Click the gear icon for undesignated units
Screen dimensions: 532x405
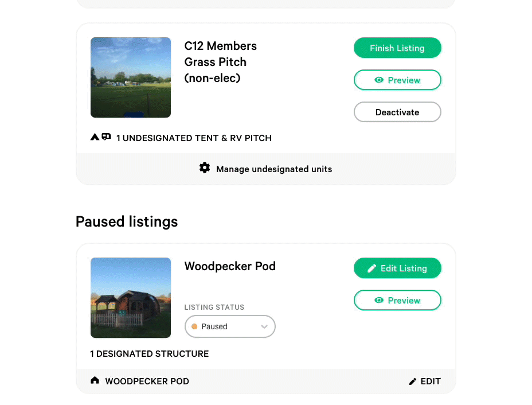[205, 168]
